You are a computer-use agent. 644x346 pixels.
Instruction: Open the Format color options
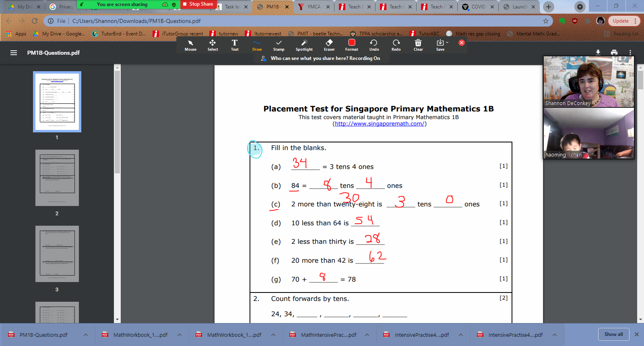pyautogui.click(x=351, y=45)
